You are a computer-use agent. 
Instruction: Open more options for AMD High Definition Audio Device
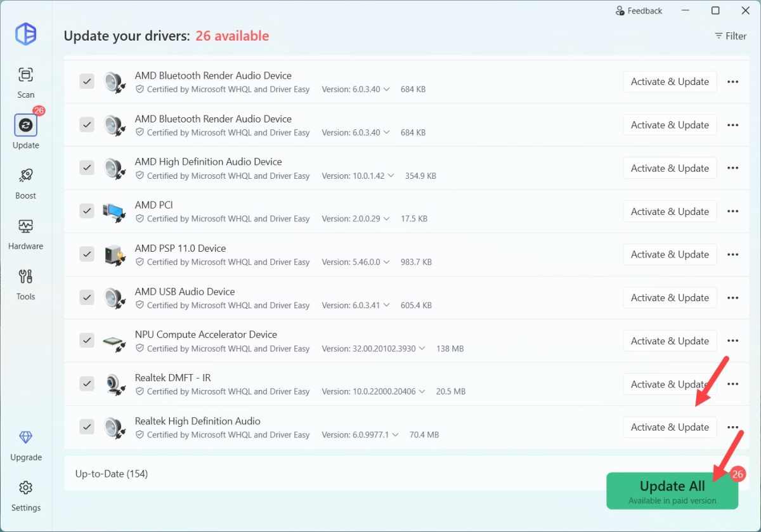[733, 168]
